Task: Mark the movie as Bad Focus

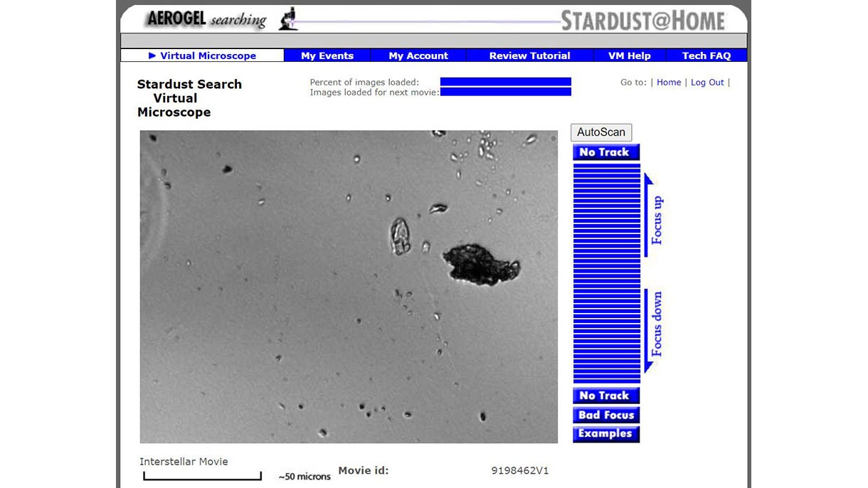Action: 606,415
